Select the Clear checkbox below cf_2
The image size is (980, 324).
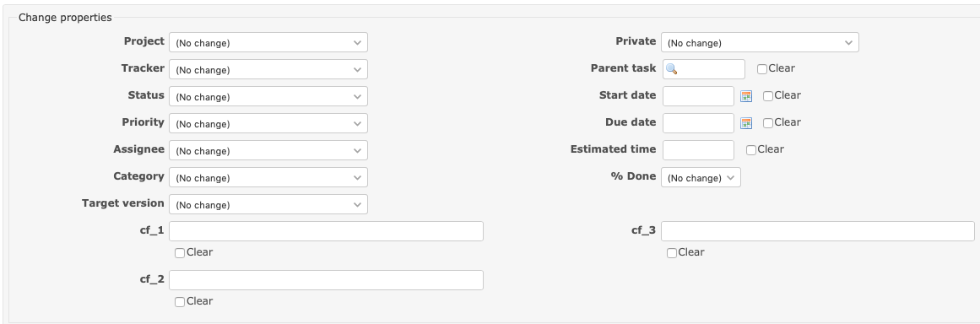[180, 301]
